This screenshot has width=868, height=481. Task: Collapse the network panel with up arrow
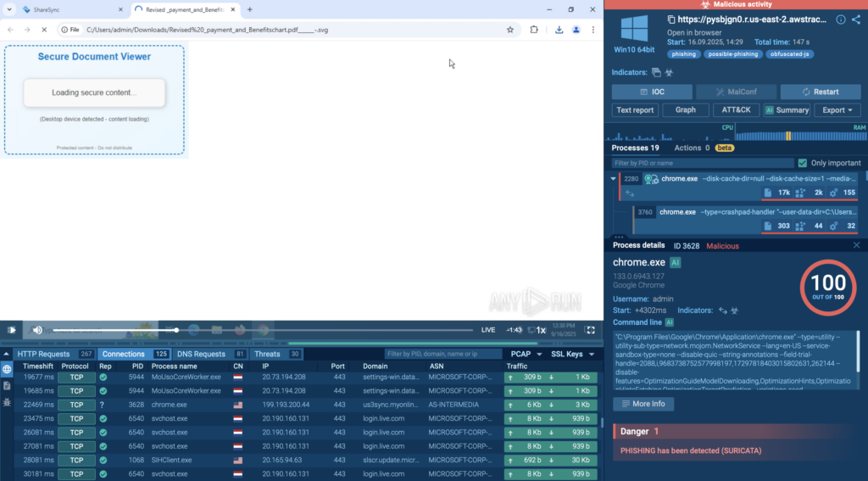point(6,354)
